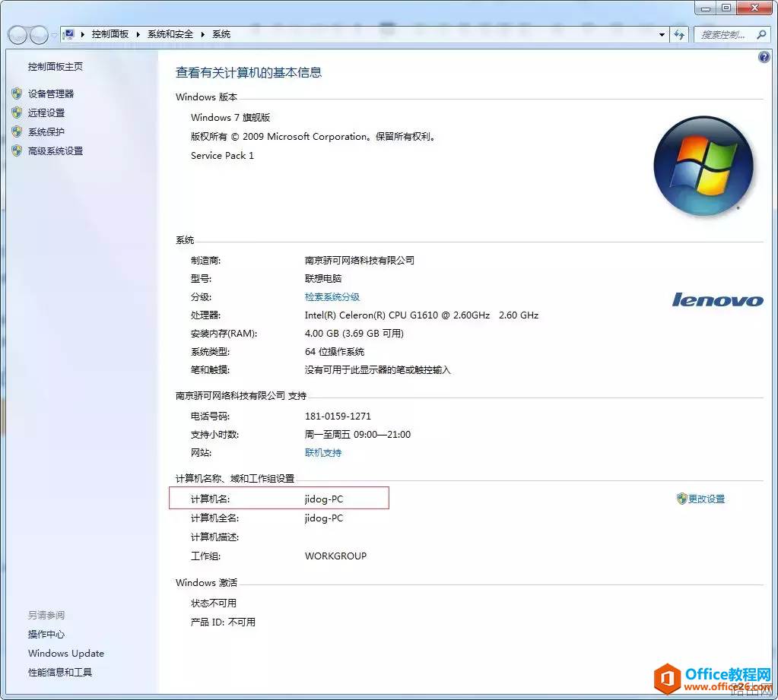Click the 计算机全名 value jidog-PC
This screenshot has width=778, height=700.
(x=323, y=518)
